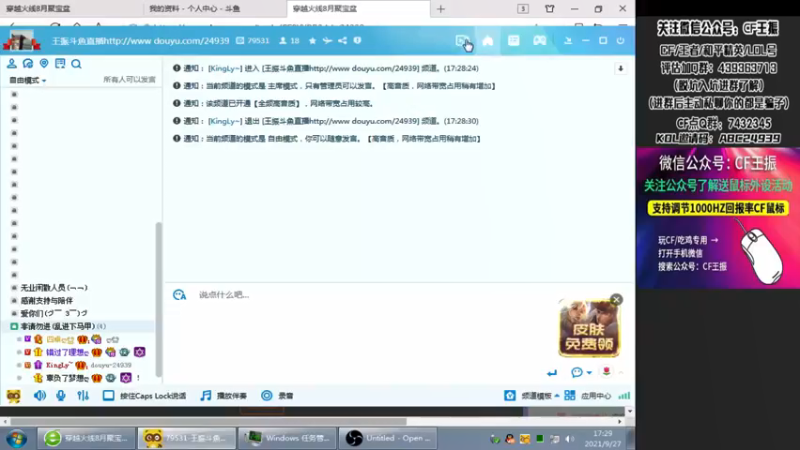Click the YY owl mascot icon
Viewport: 800px width, 450px height.
point(14,396)
